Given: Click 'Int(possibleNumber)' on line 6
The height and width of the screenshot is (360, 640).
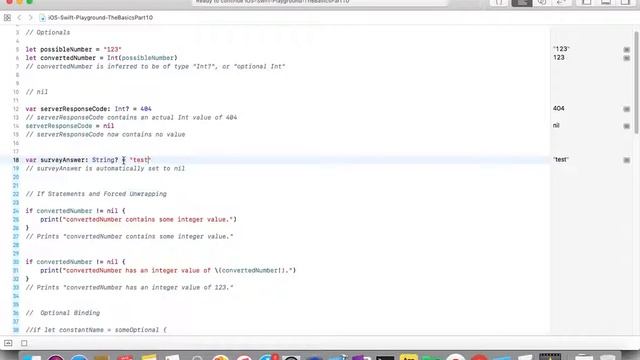Looking at the screenshot, I should click(142, 58).
